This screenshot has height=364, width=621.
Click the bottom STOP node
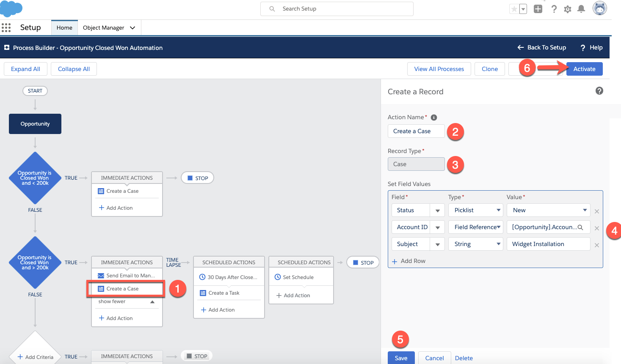click(x=196, y=356)
